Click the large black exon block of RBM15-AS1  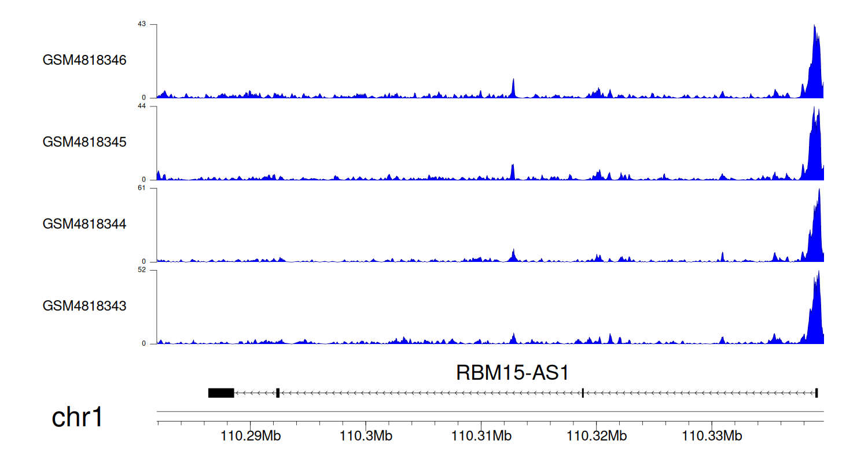coord(221,393)
